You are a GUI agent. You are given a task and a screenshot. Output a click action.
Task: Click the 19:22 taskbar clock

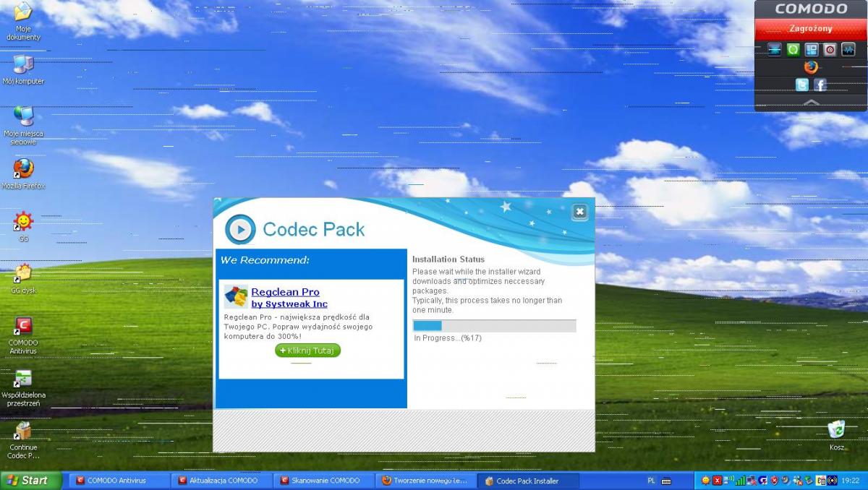[x=849, y=481]
